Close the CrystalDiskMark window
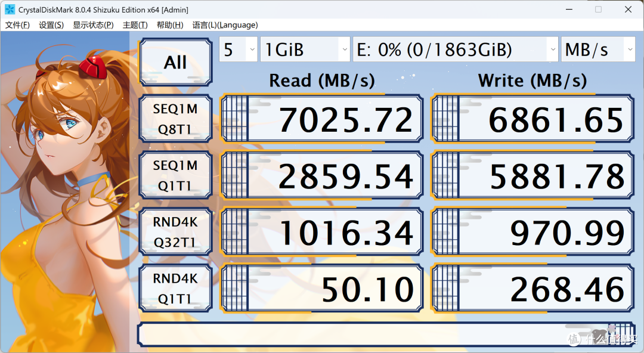The image size is (644, 353). click(628, 10)
